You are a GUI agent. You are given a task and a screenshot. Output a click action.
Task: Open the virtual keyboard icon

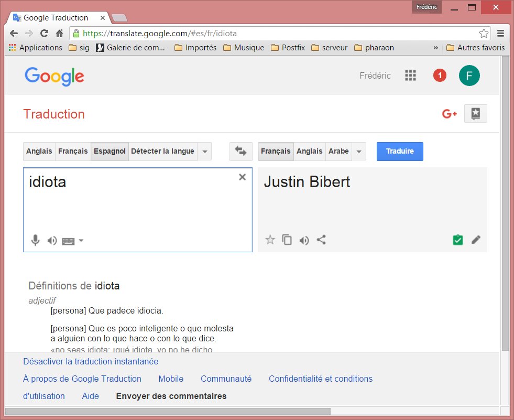pyautogui.click(x=69, y=242)
